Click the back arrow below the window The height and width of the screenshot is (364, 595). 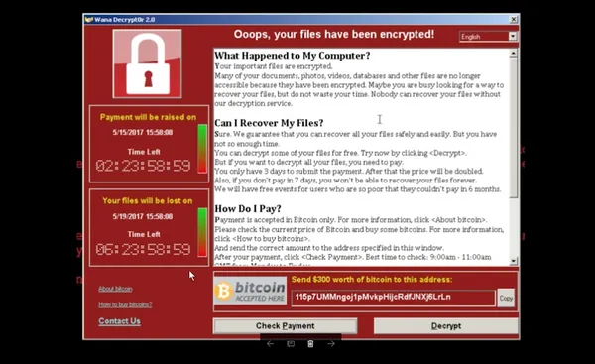click(270, 344)
